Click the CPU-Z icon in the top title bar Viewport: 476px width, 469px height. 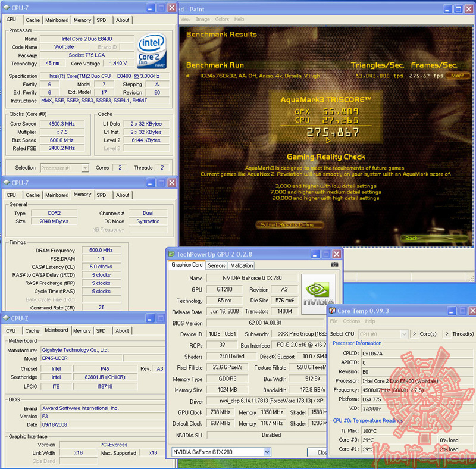click(6, 7)
